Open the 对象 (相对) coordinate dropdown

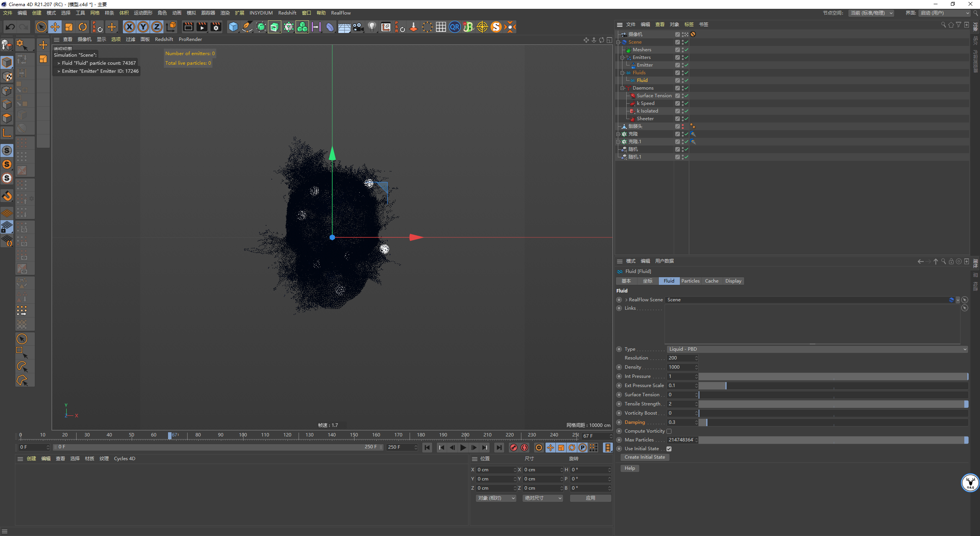click(x=496, y=498)
